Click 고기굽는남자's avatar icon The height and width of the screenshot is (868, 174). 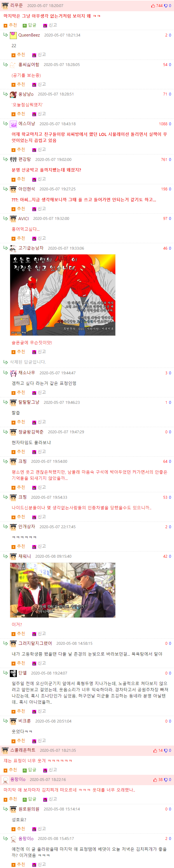[x=13, y=248]
